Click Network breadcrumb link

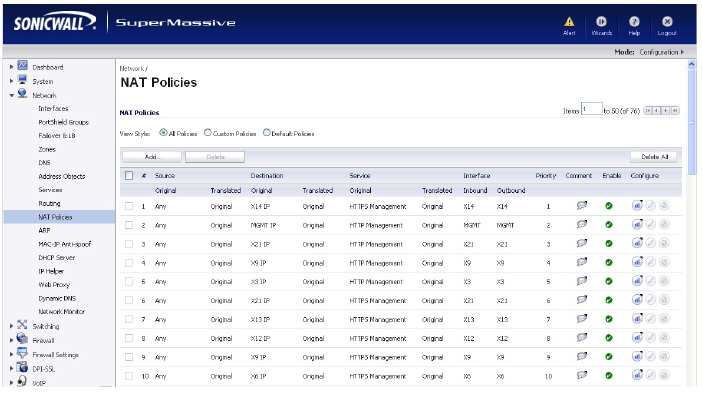click(132, 68)
